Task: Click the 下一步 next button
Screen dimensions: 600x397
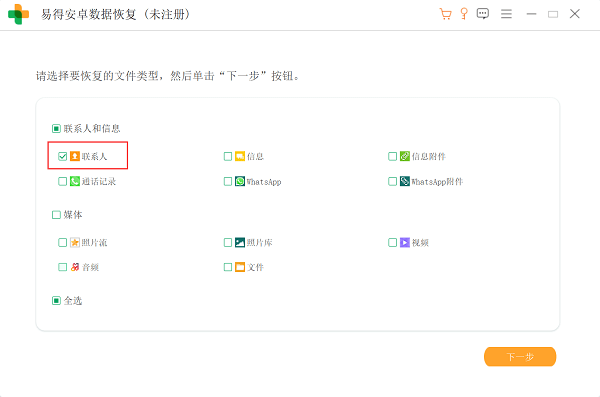Action: 520,357
